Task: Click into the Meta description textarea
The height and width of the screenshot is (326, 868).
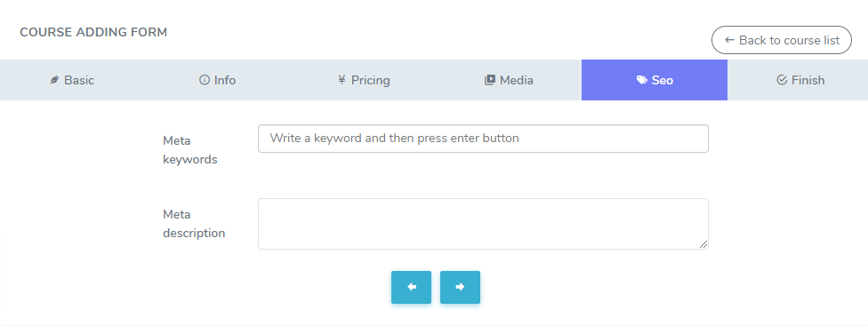Action: pyautogui.click(x=483, y=224)
